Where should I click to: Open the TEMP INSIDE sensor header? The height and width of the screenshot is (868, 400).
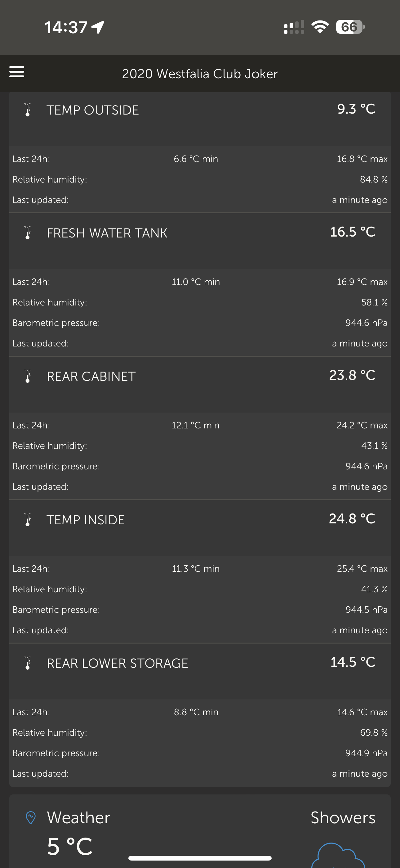[200, 528]
